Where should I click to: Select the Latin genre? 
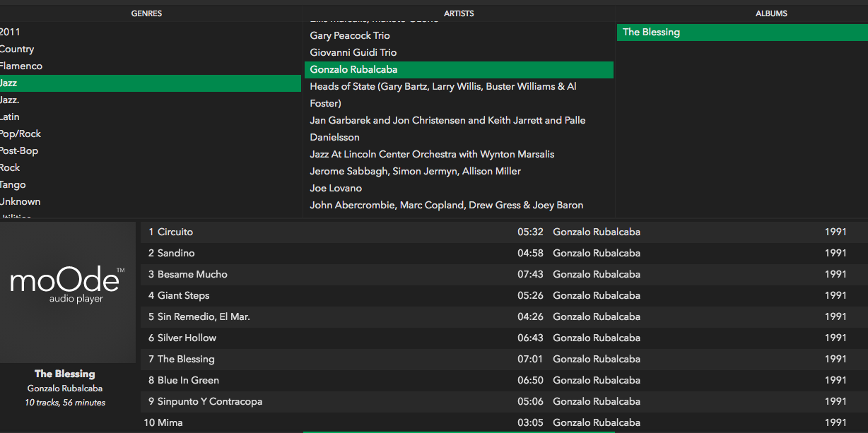pos(151,117)
